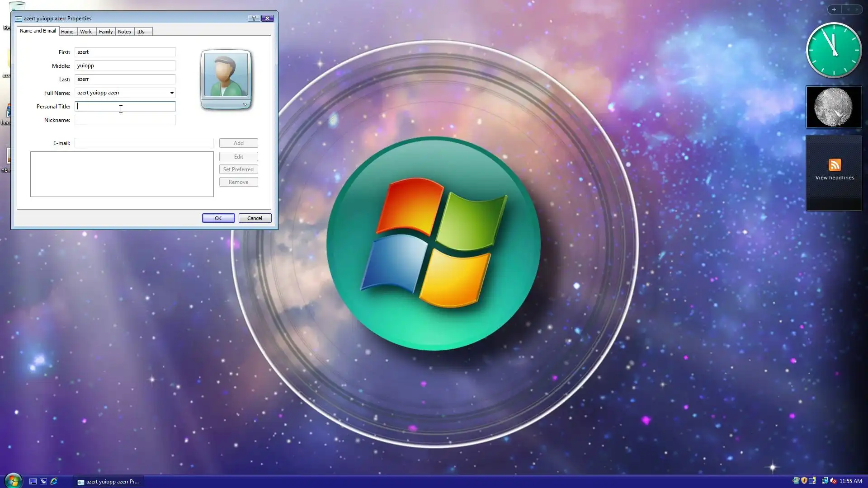This screenshot has width=868, height=488.
Task: Expand the Full Name combo box
Action: click(x=171, y=93)
